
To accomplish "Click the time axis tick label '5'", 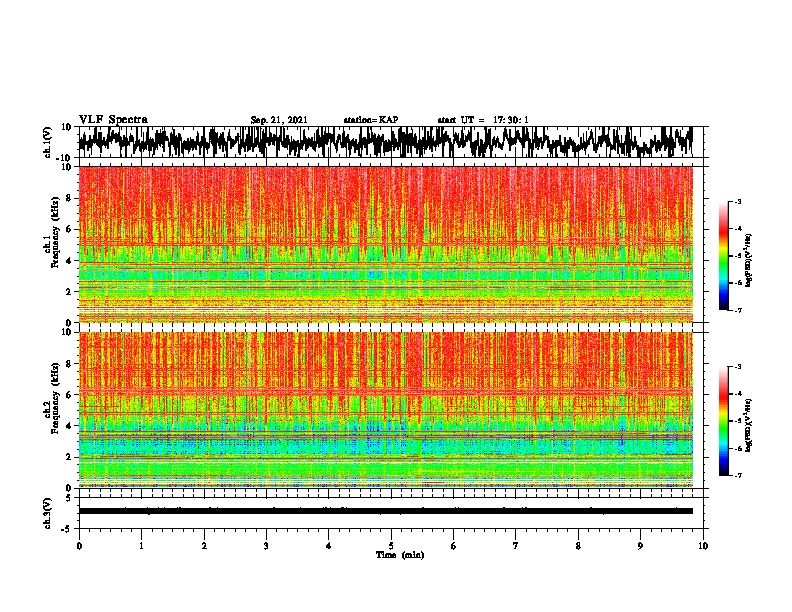I will tap(391, 546).
